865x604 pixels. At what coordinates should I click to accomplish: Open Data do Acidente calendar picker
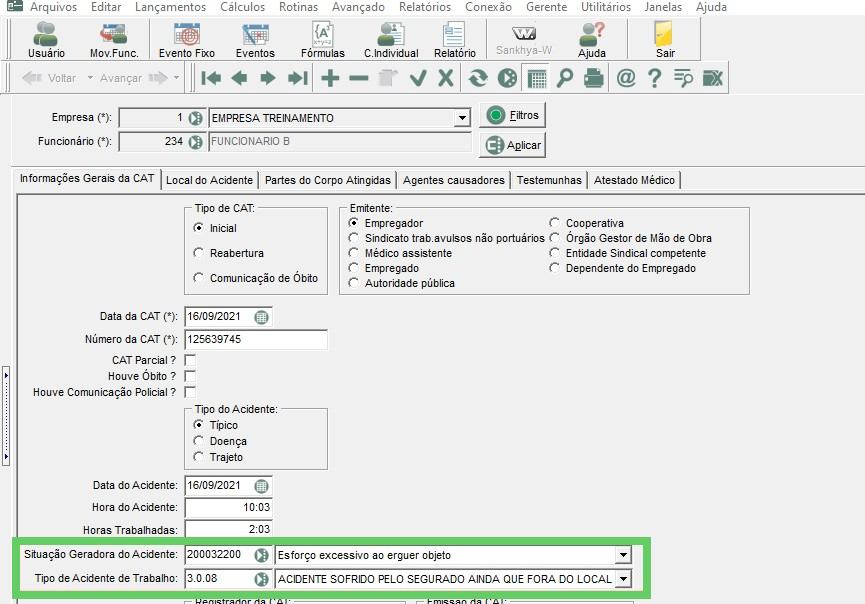tap(261, 486)
